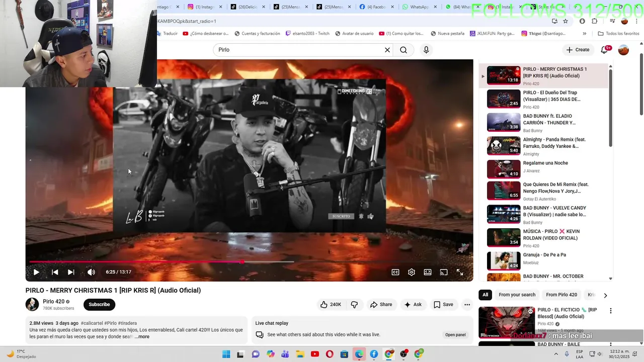Screen dimensions: 644x362
Task: Show hidden system tray icons
Action: [556, 354]
